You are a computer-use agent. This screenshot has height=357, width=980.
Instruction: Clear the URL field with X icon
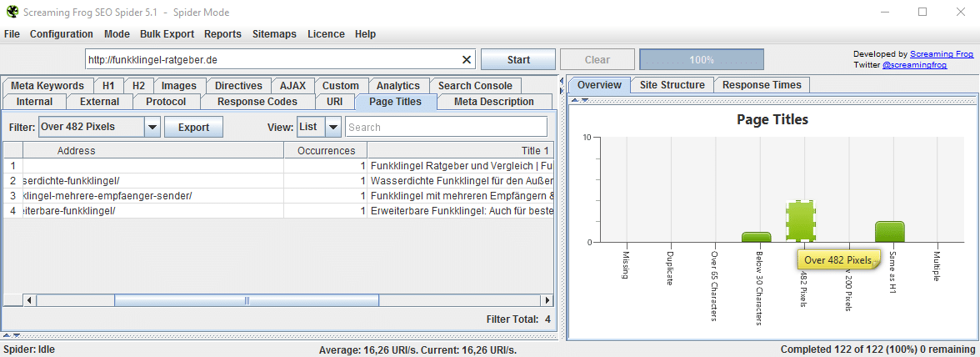pos(467,60)
